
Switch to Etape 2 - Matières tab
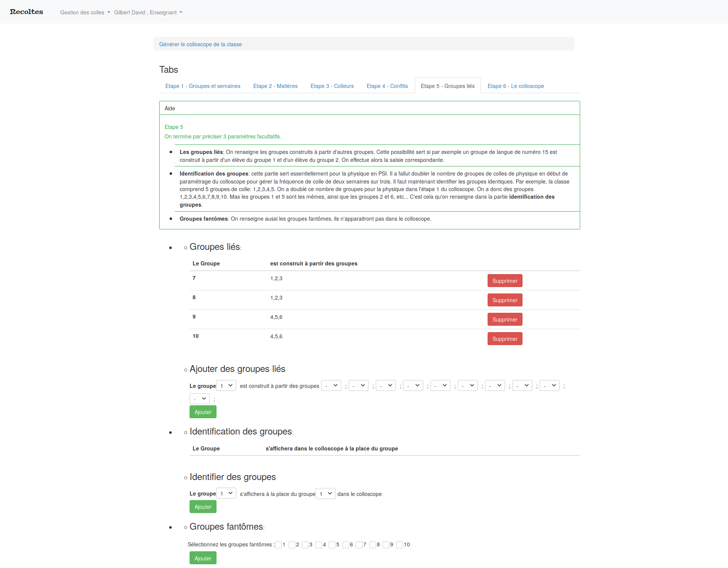(x=275, y=86)
